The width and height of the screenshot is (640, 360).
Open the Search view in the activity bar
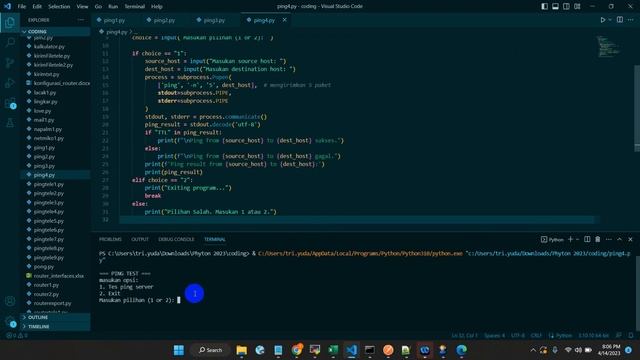coord(10,42)
